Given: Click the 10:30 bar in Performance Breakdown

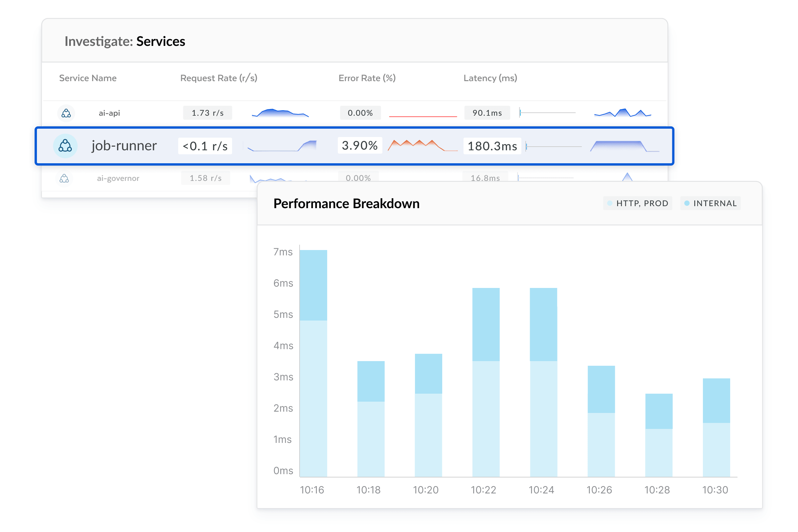Looking at the screenshot, I should click(717, 428).
